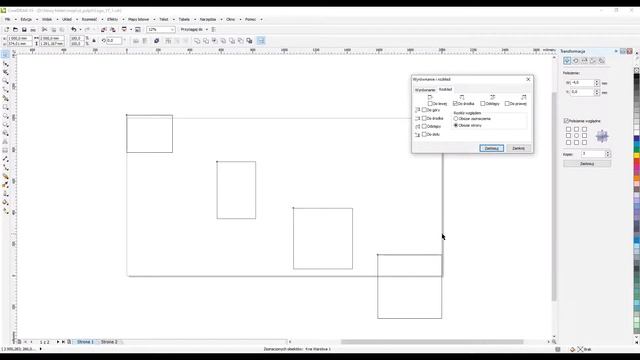This screenshot has height=360, width=640.
Task: Select the 'Obszar zaznaczenia' radio button
Action: tap(456, 118)
